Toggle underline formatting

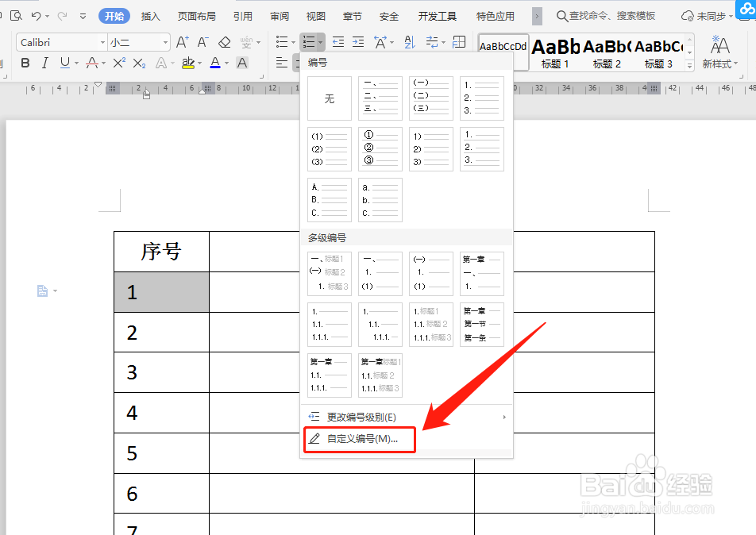point(64,64)
